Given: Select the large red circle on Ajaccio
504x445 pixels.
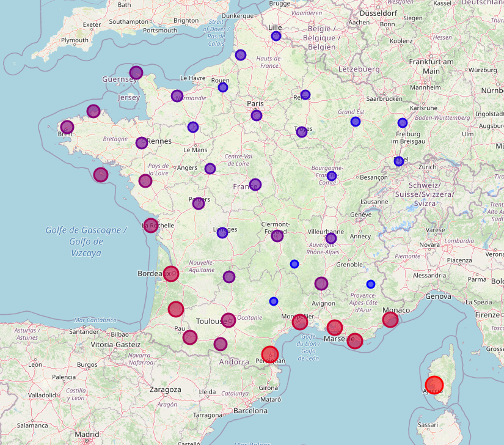Looking at the screenshot, I should 435,384.
